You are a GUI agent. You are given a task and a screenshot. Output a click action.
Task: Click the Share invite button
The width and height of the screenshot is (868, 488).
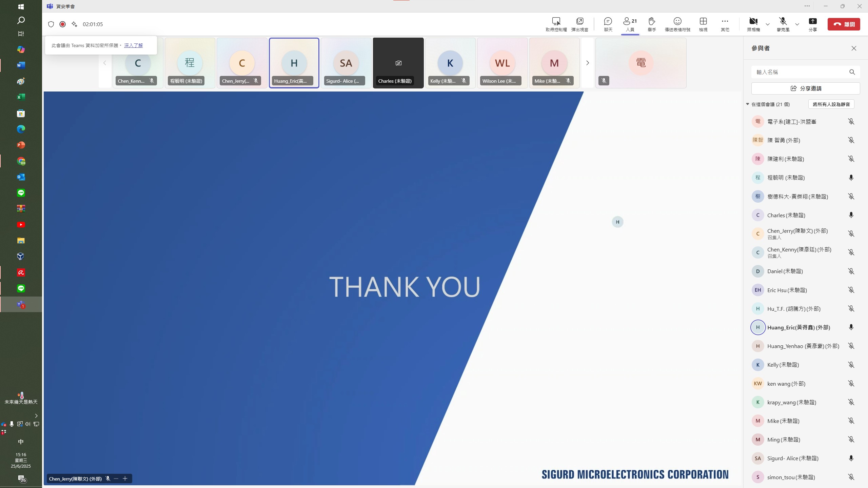(805, 88)
